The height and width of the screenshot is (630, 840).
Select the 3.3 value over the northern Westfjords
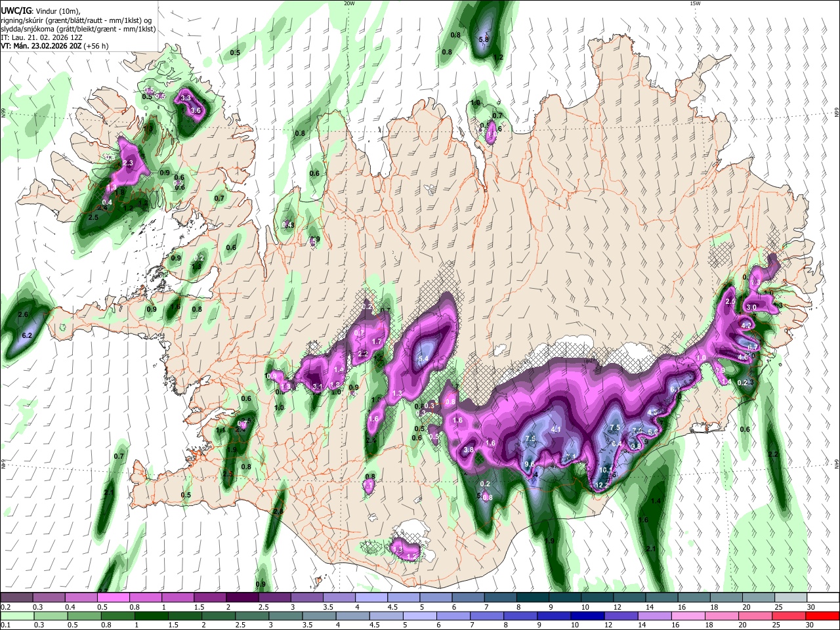(186, 98)
